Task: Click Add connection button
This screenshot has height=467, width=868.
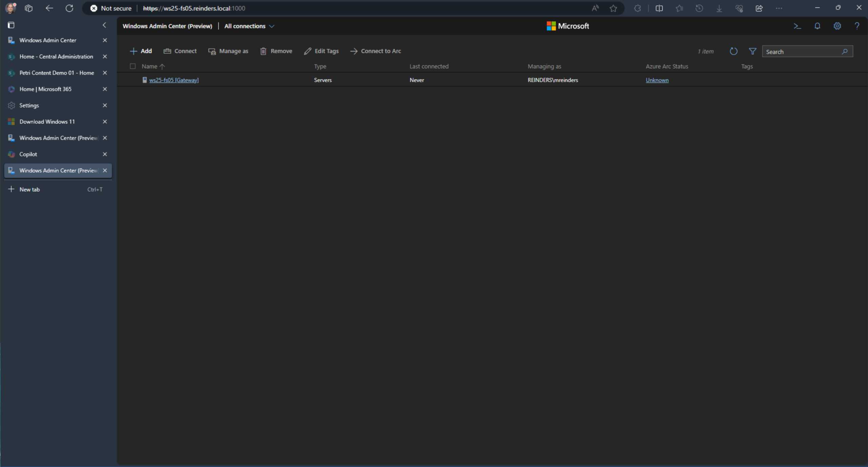Action: (x=141, y=51)
